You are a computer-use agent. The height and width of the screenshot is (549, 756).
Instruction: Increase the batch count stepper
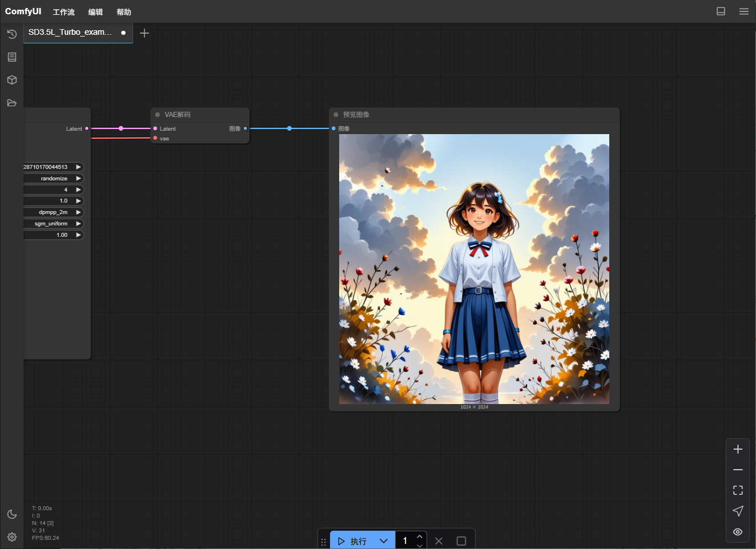420,536
